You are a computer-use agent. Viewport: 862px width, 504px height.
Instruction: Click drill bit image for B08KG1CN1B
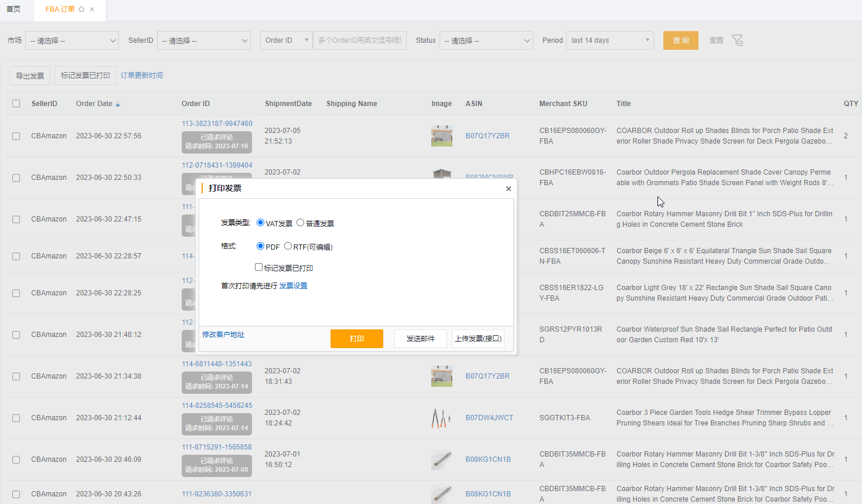coord(441,459)
